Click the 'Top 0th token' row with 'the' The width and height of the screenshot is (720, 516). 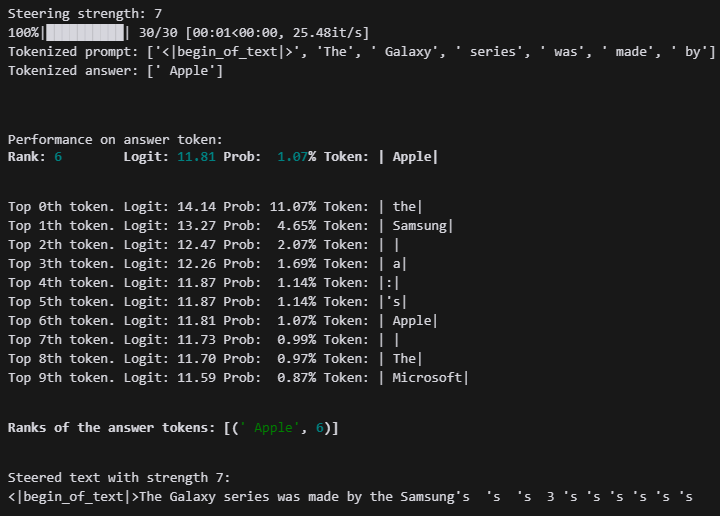click(x=215, y=207)
